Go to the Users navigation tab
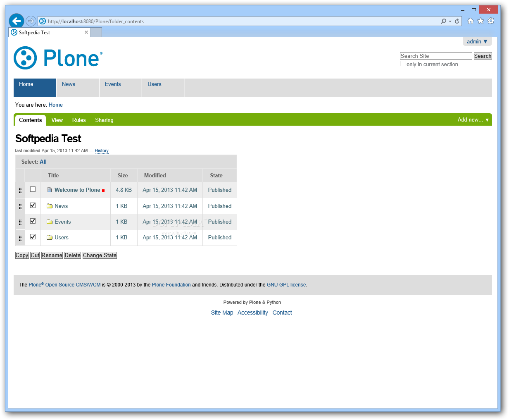This screenshot has width=509, height=420. [x=163, y=88]
